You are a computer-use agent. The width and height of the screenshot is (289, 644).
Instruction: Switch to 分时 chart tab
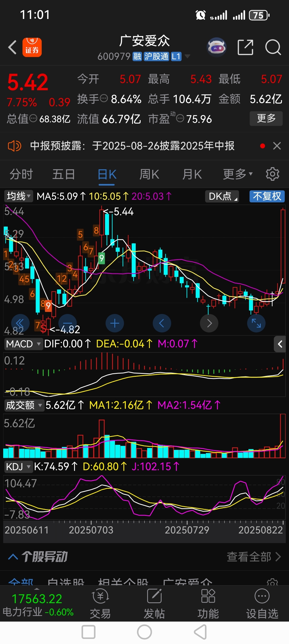[x=21, y=174]
